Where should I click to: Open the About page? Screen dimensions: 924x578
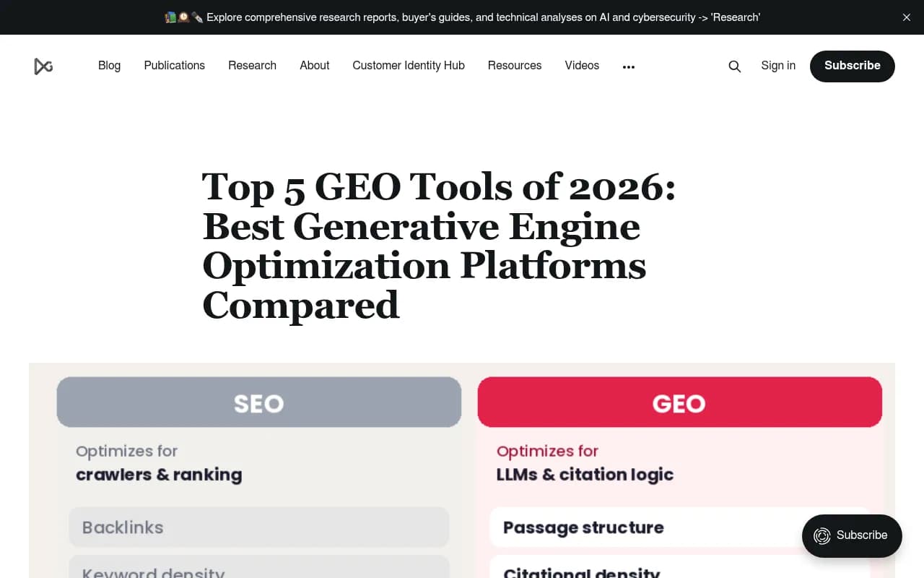[x=314, y=66]
